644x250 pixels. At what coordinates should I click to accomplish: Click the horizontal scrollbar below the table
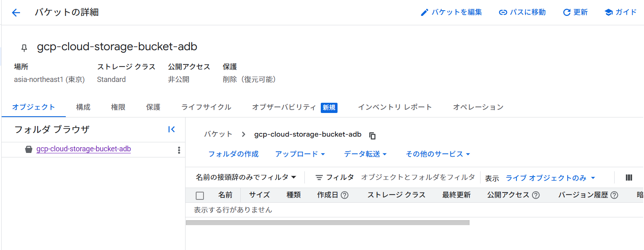[328, 223]
